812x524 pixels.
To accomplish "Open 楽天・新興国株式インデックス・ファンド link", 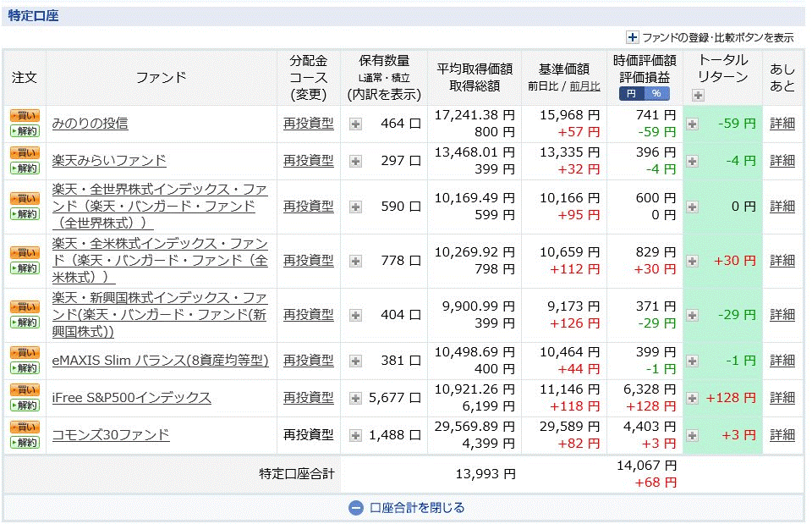I will click(160, 315).
